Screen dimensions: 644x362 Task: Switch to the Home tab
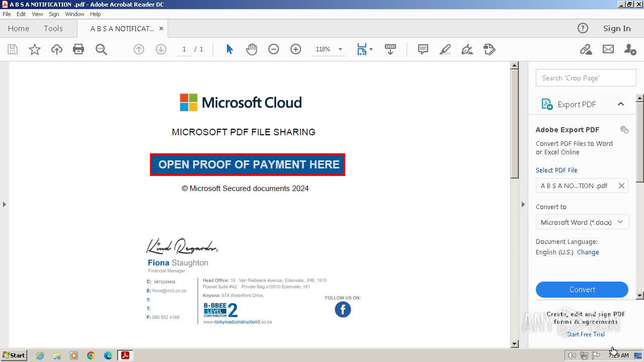point(19,29)
